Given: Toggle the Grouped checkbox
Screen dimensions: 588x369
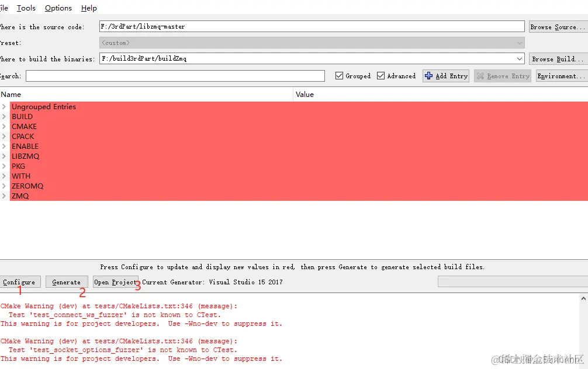Looking at the screenshot, I should (339, 76).
